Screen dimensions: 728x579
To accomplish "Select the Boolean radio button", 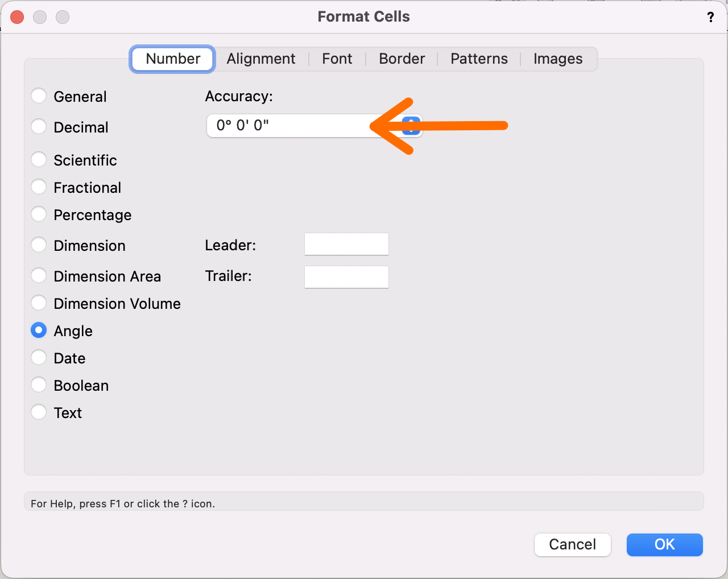I will 39,385.
